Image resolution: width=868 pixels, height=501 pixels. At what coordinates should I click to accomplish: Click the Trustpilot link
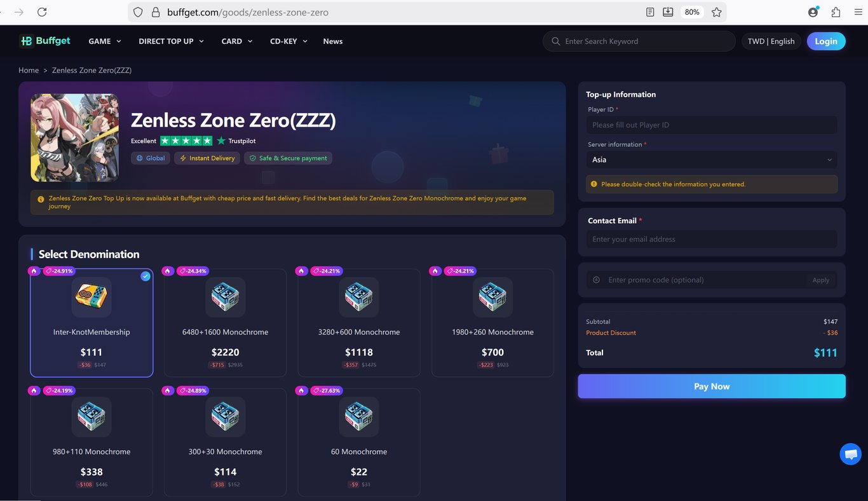click(236, 141)
